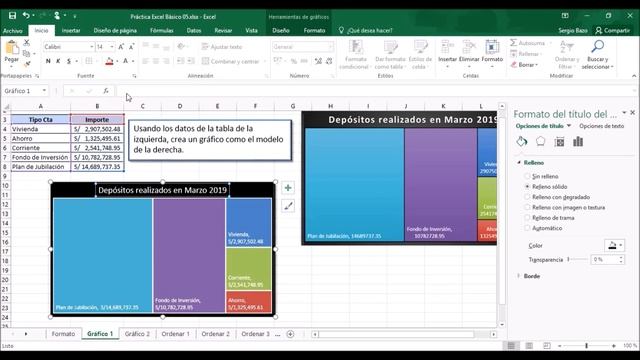Adjust the zoom slider in status bar

pos(587,346)
